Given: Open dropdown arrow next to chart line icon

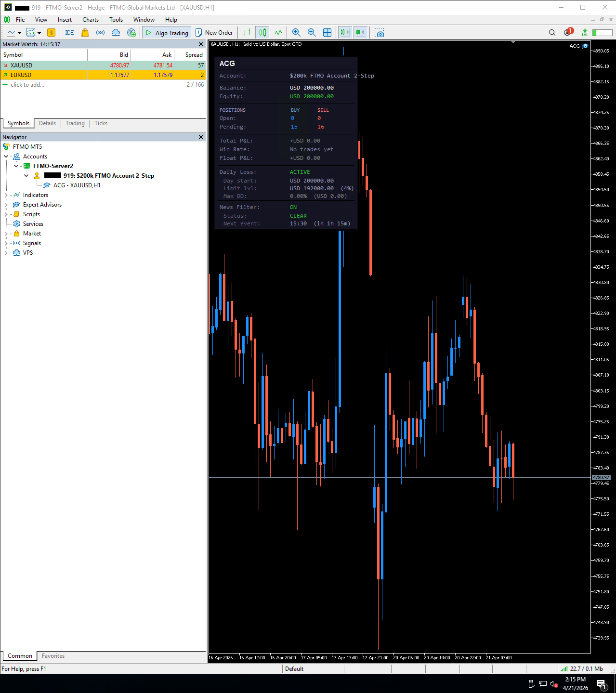Looking at the screenshot, I should point(19,33).
